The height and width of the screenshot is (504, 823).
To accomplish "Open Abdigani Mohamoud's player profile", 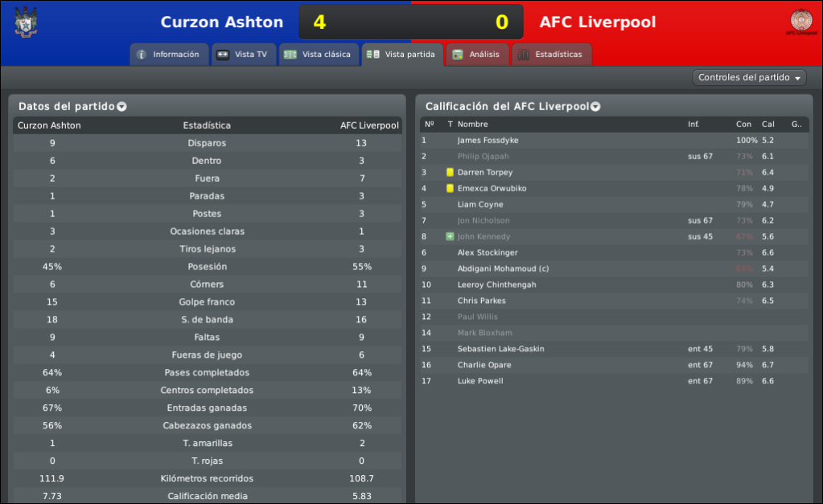I will click(x=503, y=268).
